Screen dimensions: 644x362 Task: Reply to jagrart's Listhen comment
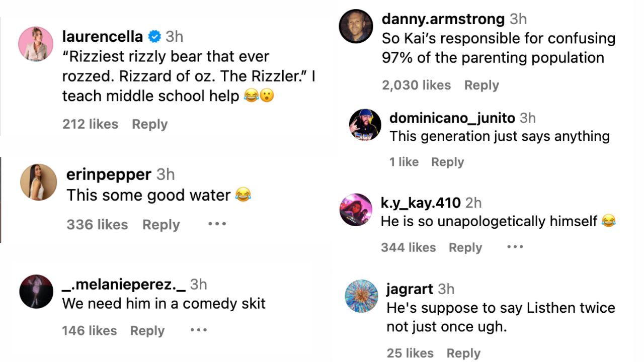click(463, 353)
